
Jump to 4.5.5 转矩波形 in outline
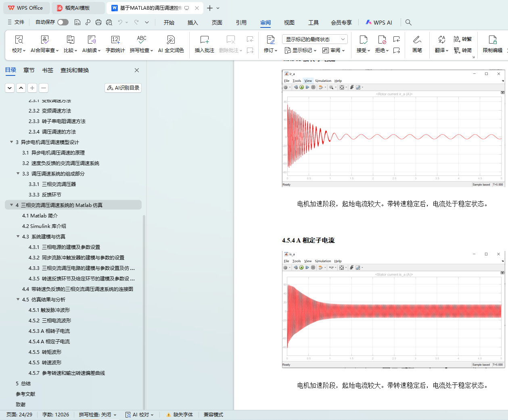tap(45, 352)
